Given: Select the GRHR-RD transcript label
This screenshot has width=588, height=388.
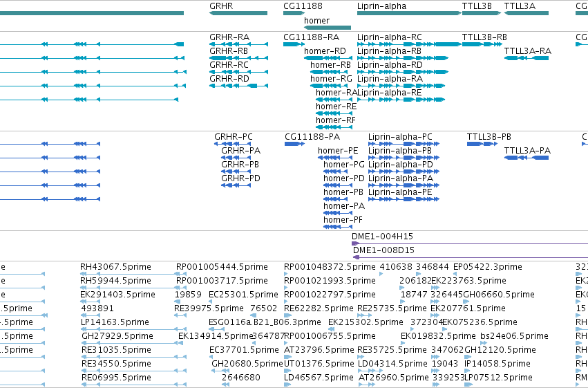Looking at the screenshot, I should coord(229,78).
